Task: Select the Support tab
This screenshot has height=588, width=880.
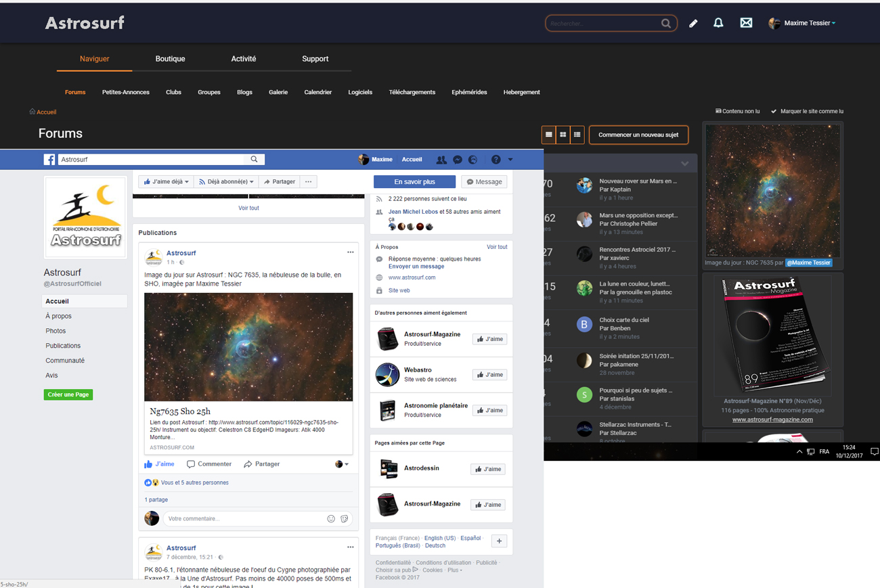Action: coord(315,59)
